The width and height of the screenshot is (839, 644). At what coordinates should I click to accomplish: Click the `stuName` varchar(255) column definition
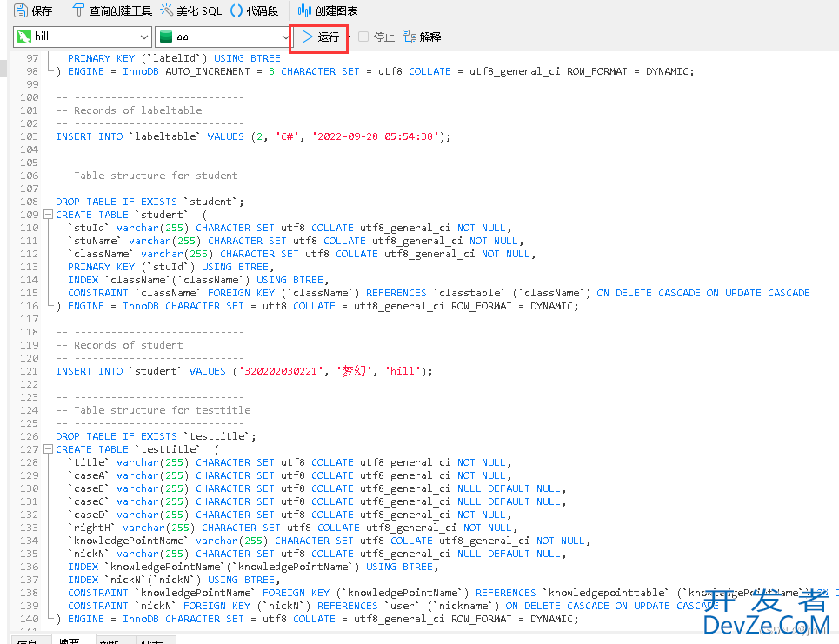296,241
